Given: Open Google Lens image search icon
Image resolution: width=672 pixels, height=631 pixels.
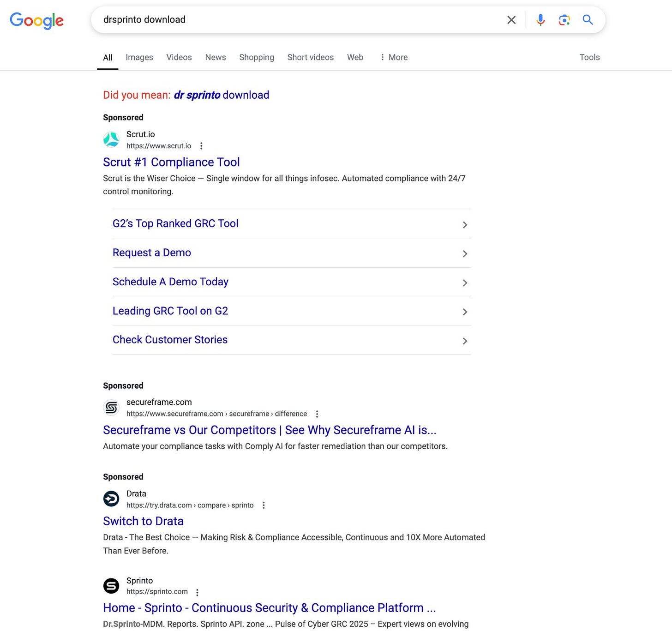Looking at the screenshot, I should [x=564, y=20].
